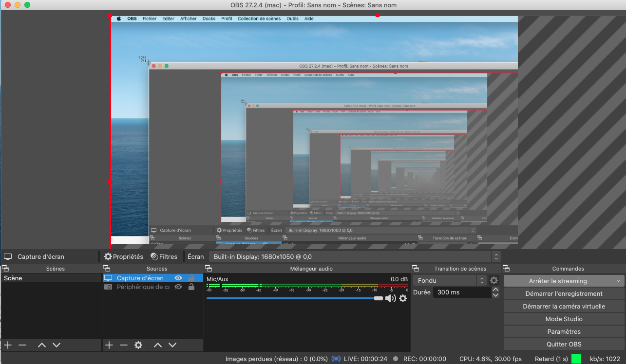Open the Fondu transition properties gear
This screenshot has width=626, height=364.
tap(494, 280)
